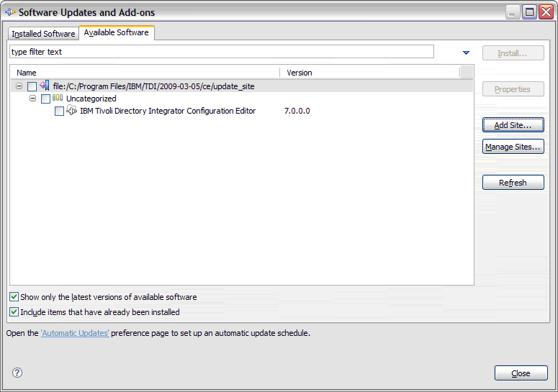Sort by the Name column header
Image resolution: width=558 pixels, height=392 pixels.
coord(146,73)
